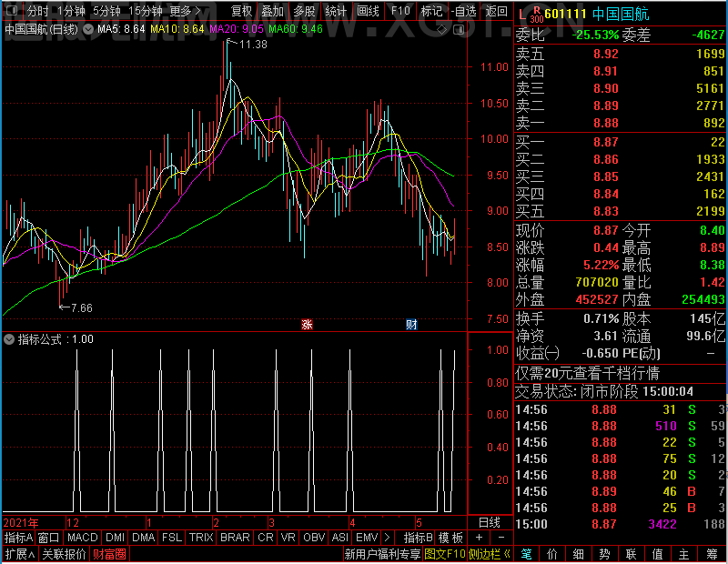The width and height of the screenshot is (728, 564).
Task: Click the diamond icon above the chart
Action: point(442,30)
